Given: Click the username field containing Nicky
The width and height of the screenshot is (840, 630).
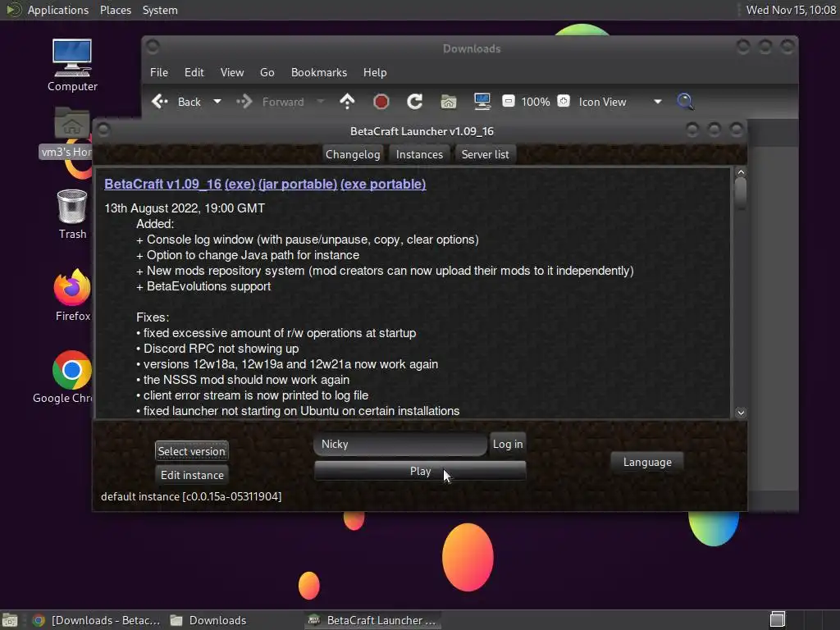Looking at the screenshot, I should pyautogui.click(x=400, y=444).
